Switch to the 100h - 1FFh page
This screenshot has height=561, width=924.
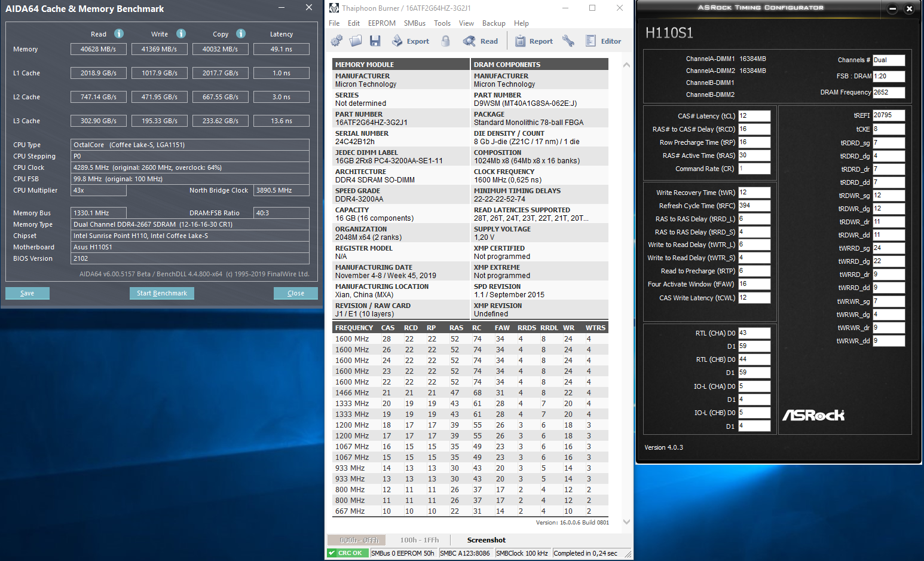pyautogui.click(x=419, y=540)
